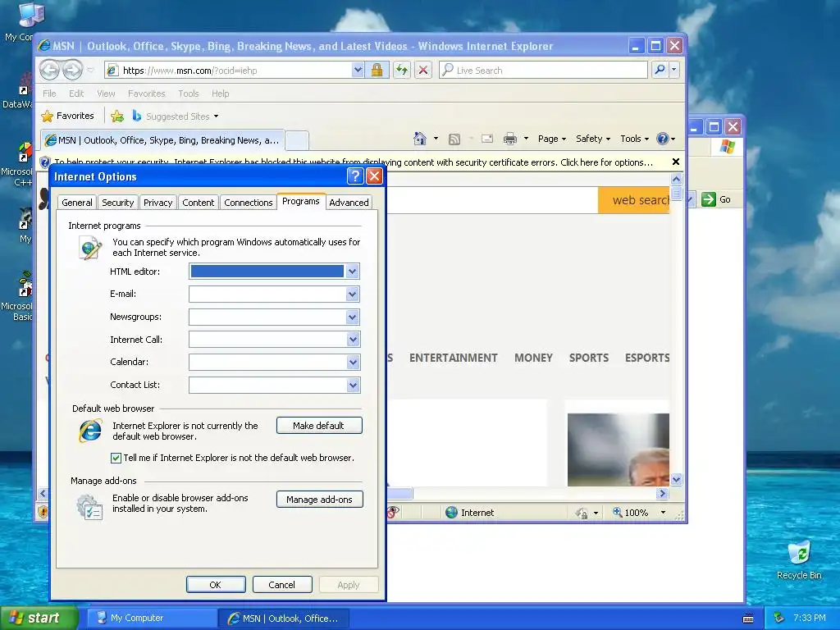Click the page zoom 100% level
The image size is (840, 630).
(x=637, y=513)
